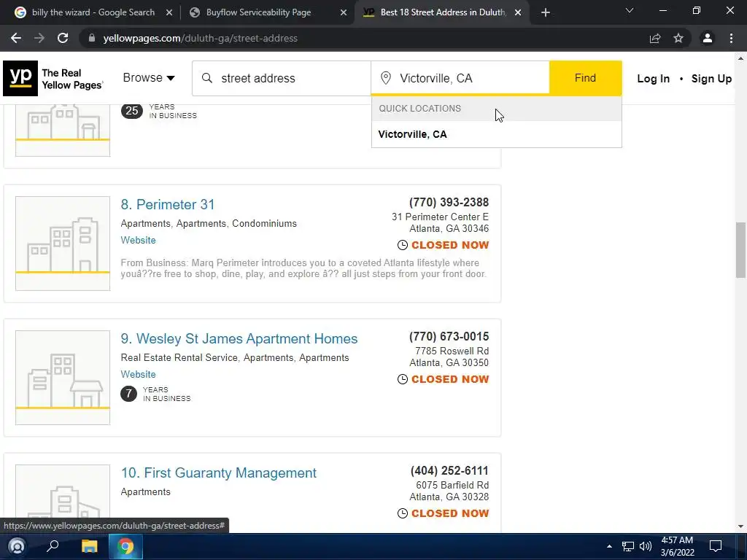Open Windows taskbar search icon

click(x=53, y=546)
